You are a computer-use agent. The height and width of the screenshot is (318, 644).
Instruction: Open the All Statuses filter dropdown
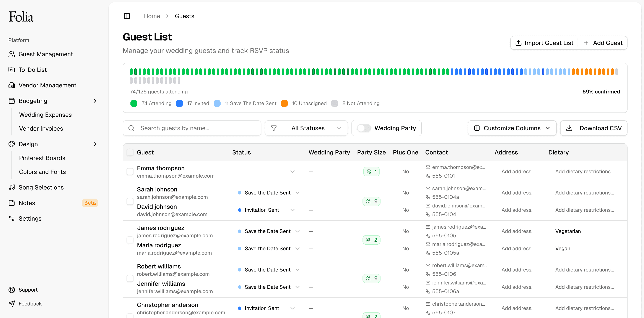306,128
